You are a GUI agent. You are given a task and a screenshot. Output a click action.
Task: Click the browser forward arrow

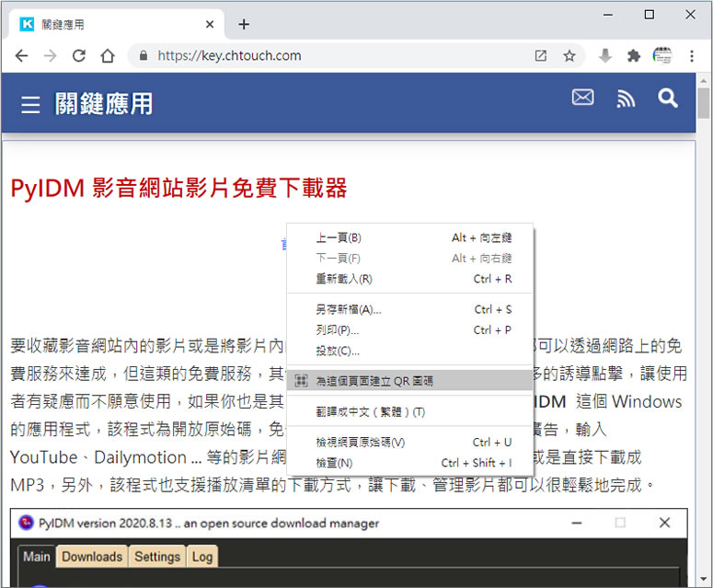click(50, 56)
